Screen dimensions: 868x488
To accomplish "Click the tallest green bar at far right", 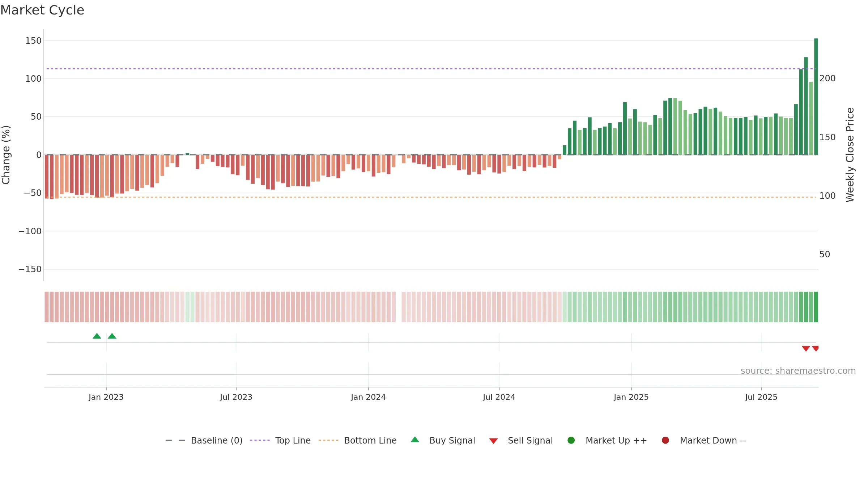I will [816, 97].
